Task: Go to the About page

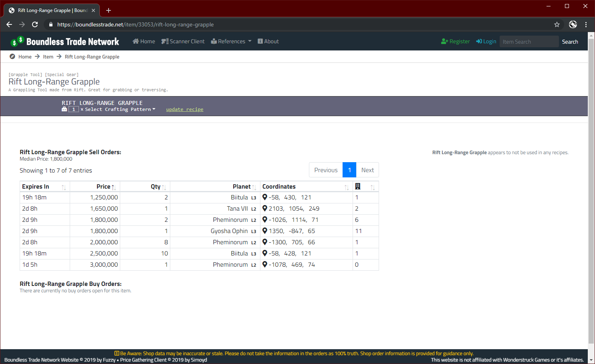Action: click(x=268, y=41)
